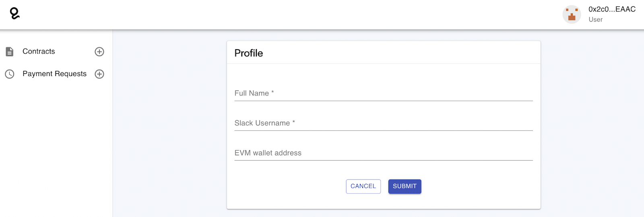
Task: Create new payment request via plus icon
Action: pyautogui.click(x=99, y=74)
